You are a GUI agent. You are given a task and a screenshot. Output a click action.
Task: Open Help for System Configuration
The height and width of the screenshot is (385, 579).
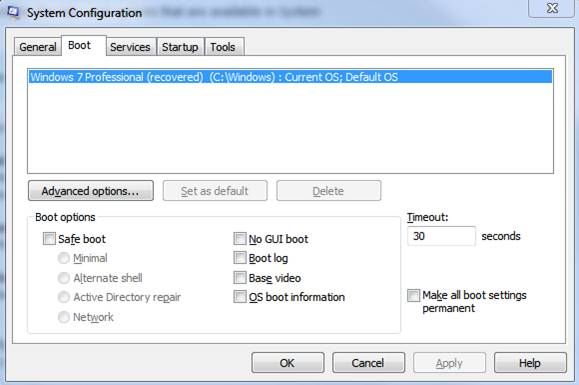click(x=530, y=363)
